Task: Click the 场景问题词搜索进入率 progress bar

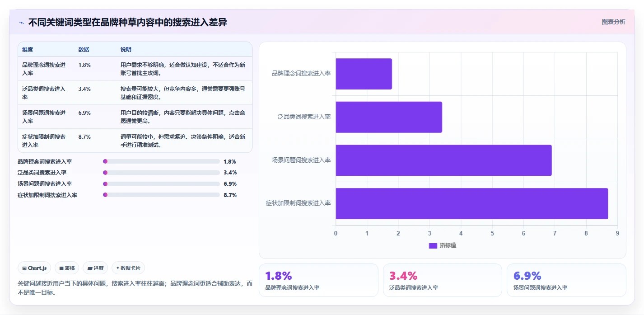Action: (161, 184)
